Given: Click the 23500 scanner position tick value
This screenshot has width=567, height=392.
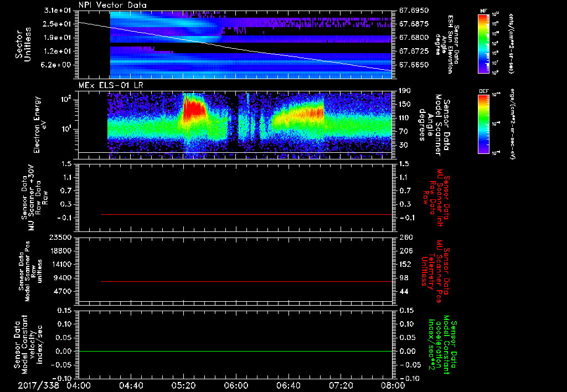Looking at the screenshot, I should point(60,237).
